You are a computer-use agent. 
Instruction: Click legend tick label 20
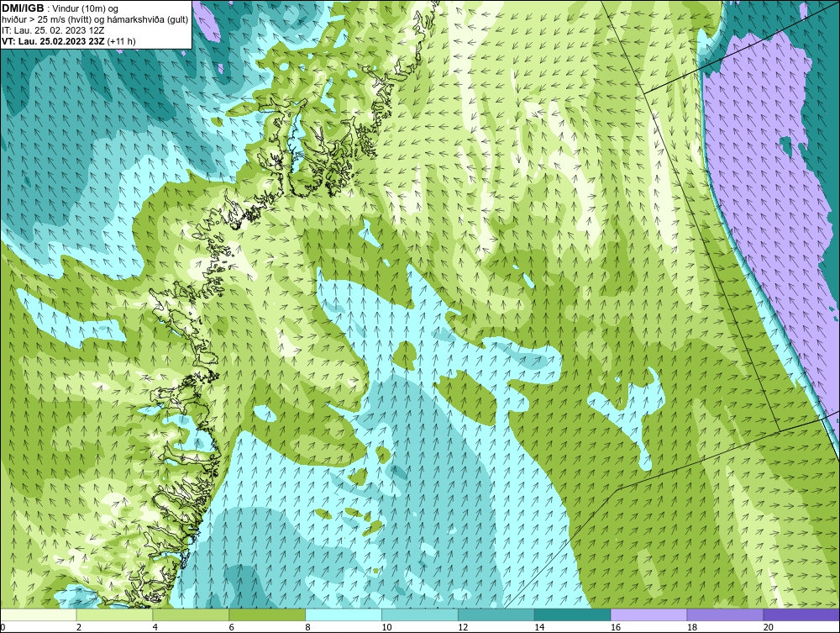coord(769,627)
